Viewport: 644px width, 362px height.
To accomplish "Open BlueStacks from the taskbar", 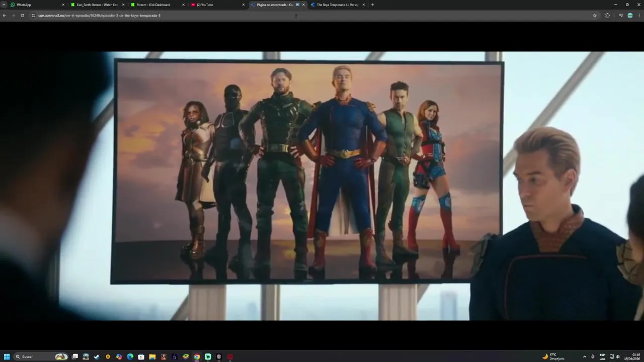I will click(186, 356).
